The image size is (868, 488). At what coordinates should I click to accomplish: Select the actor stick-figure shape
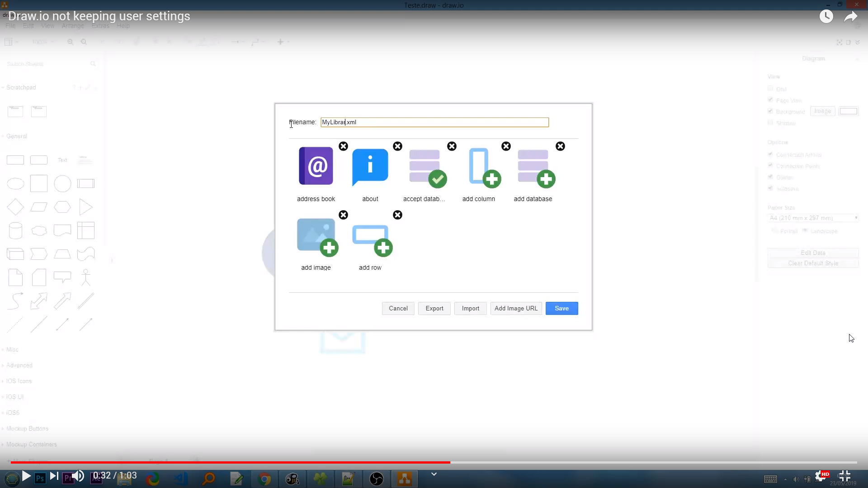pyautogui.click(x=86, y=277)
